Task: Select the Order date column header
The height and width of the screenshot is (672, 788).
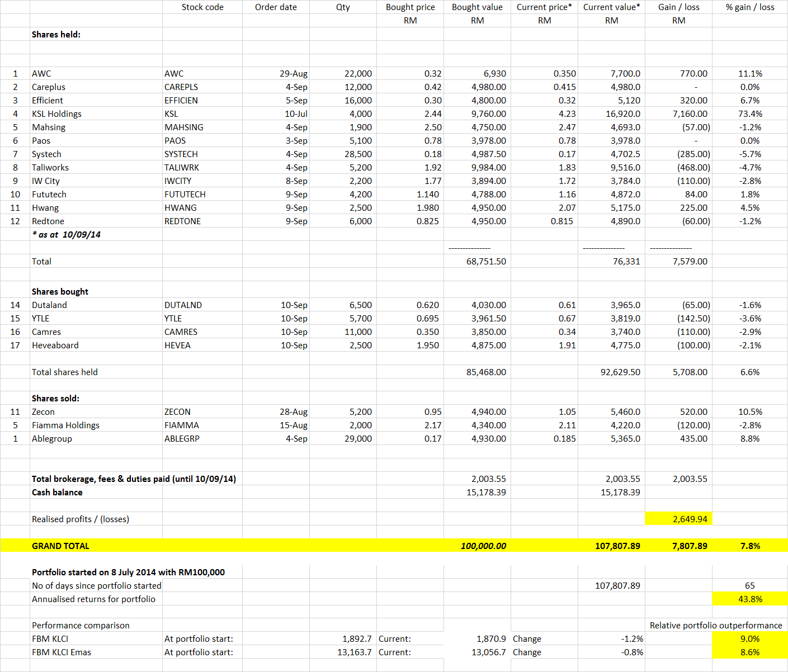Action: [x=276, y=7]
